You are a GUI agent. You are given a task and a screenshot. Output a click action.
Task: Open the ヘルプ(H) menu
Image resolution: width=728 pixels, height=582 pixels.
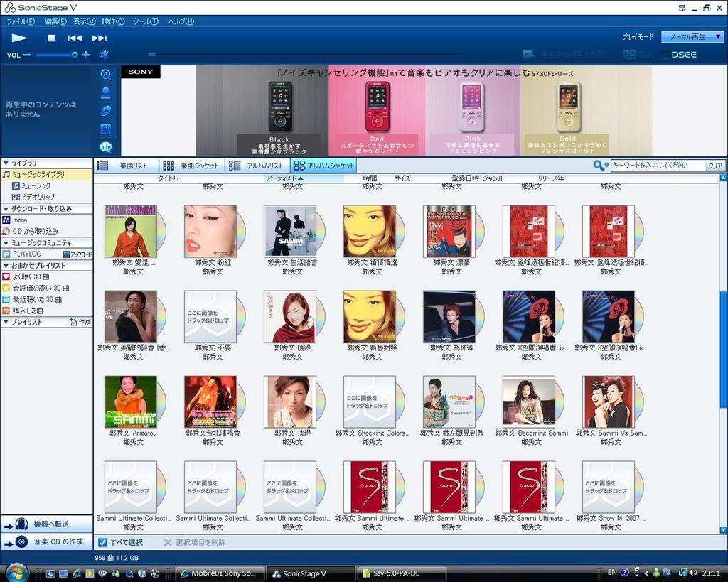181,21
